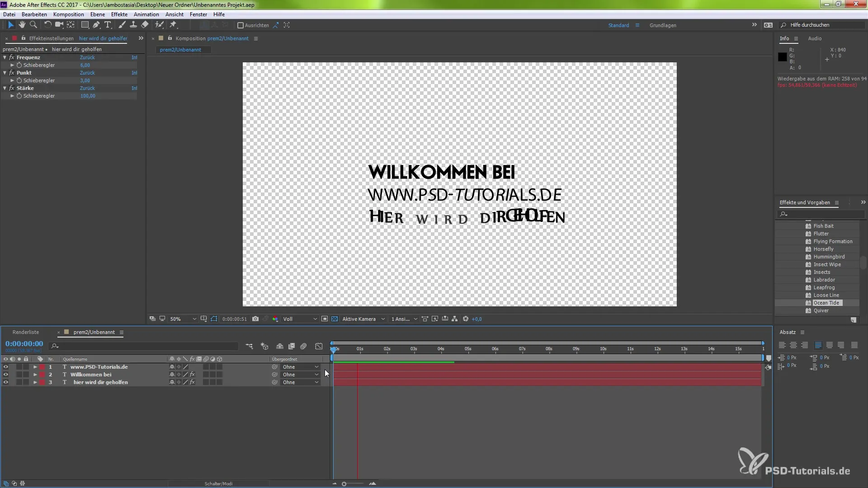Select the Puppet Pin tool
Image resolution: width=868 pixels, height=488 pixels.
pos(174,25)
